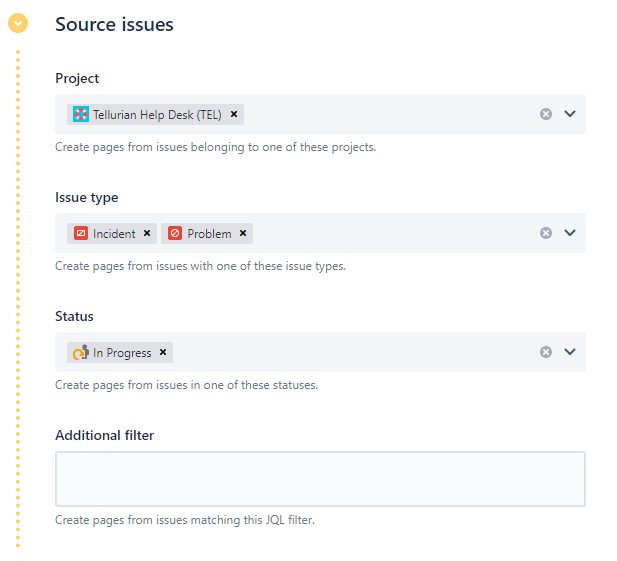Click the Incident issue type icon
Screen dimensions: 617x561
[x=81, y=233]
